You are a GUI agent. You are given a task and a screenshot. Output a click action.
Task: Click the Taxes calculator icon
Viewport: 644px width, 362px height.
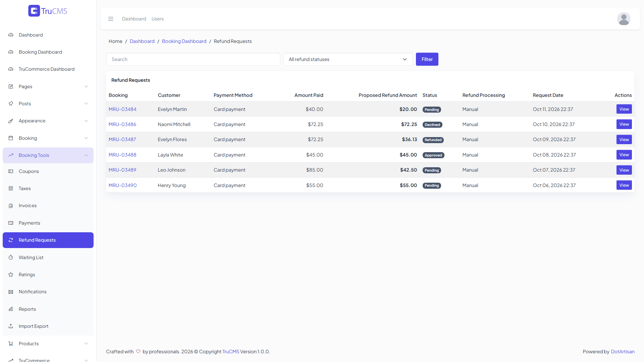11,188
